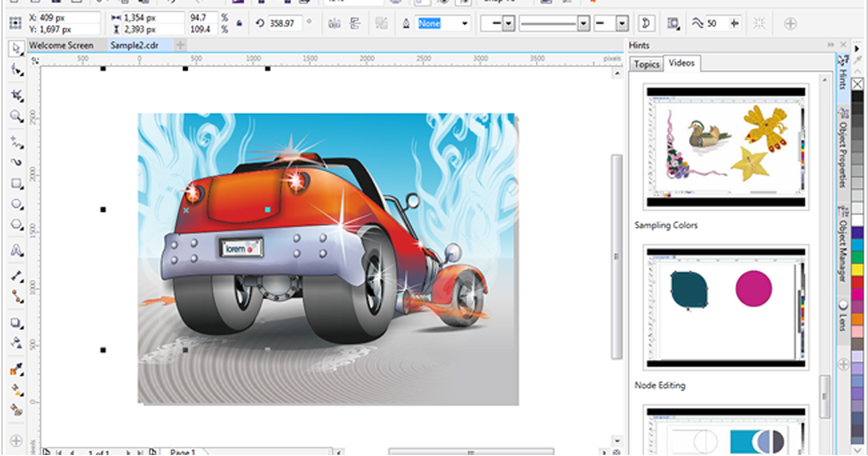Close the Hints docker panel

coord(843,45)
